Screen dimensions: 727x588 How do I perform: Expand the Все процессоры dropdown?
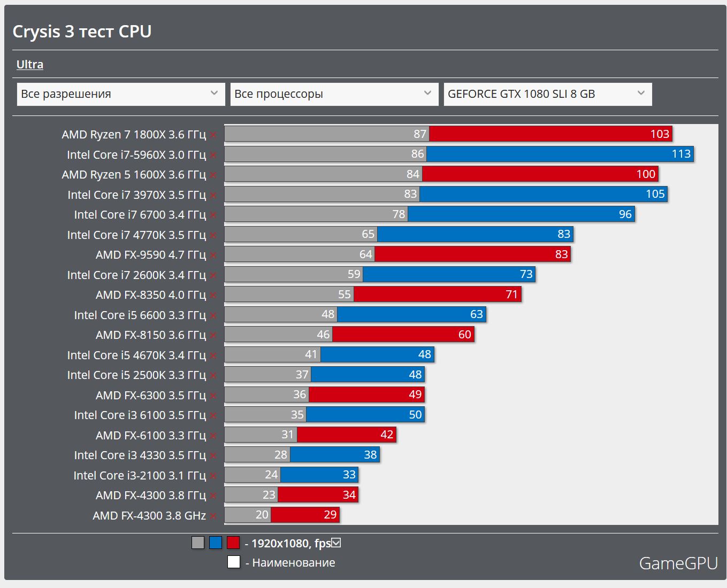pos(334,94)
